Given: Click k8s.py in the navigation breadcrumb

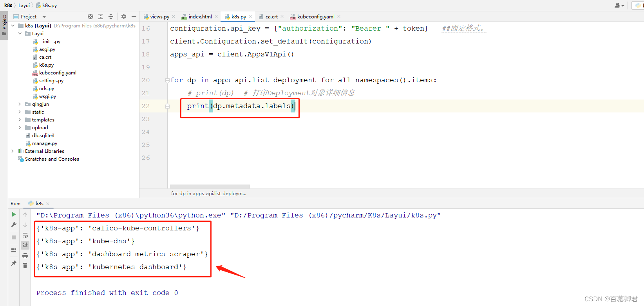Looking at the screenshot, I should click(x=46, y=5).
